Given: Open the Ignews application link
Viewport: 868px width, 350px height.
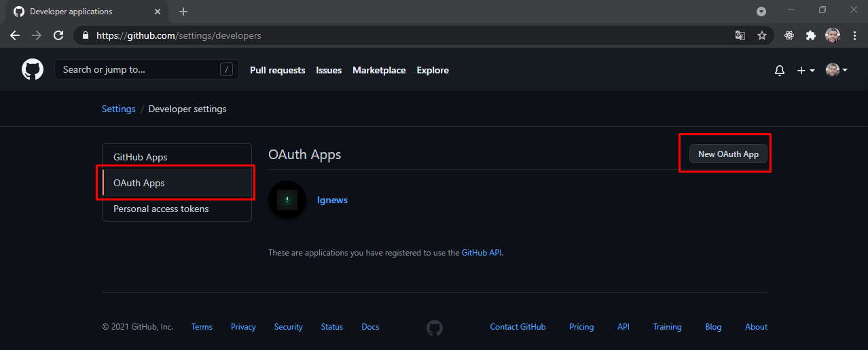Looking at the screenshot, I should (332, 200).
